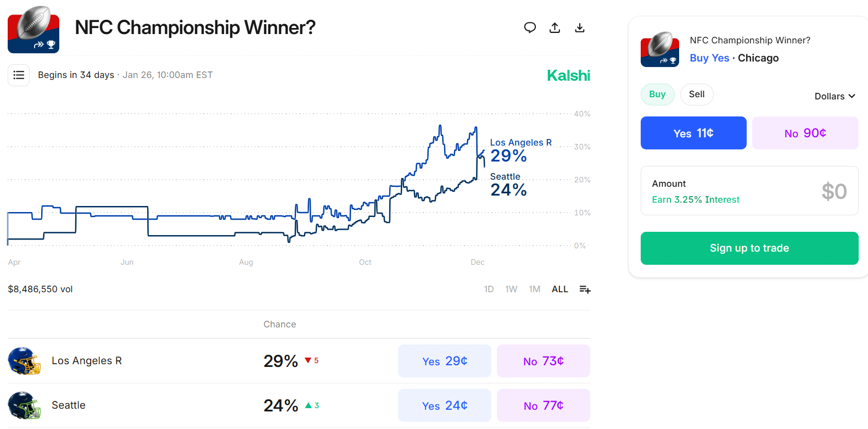Image resolution: width=868 pixels, height=429 pixels.
Task: Switch to Sell mode
Action: (x=697, y=94)
